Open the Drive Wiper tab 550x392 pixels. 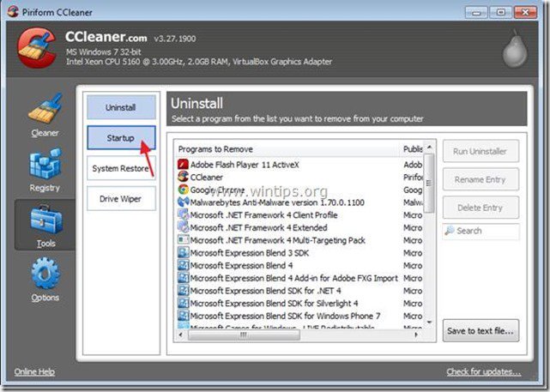(x=121, y=199)
